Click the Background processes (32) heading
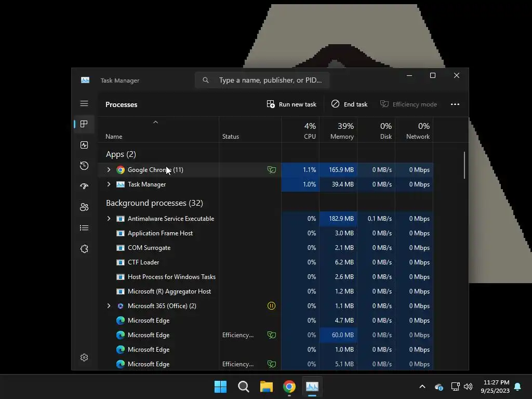The image size is (532, 399). pyautogui.click(x=154, y=203)
